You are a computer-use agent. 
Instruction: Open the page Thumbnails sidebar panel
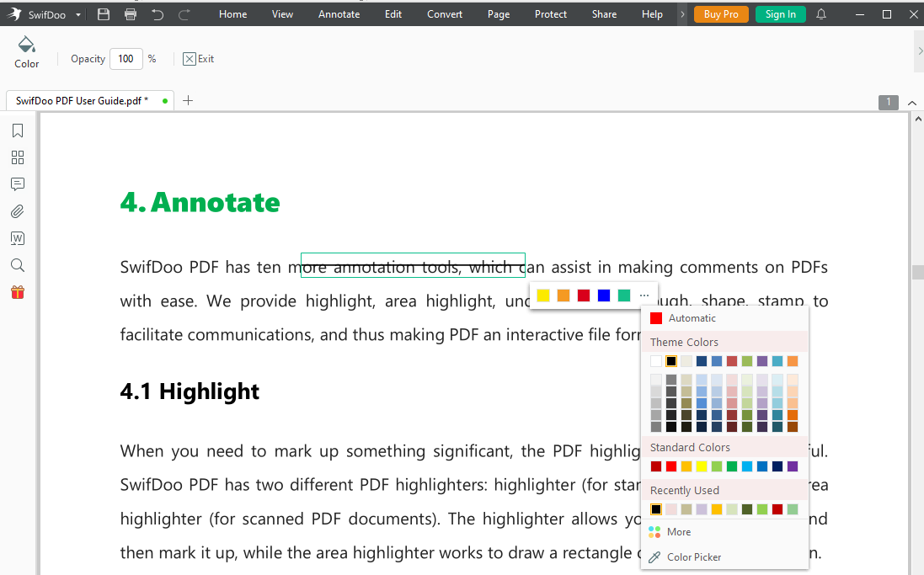pos(18,157)
